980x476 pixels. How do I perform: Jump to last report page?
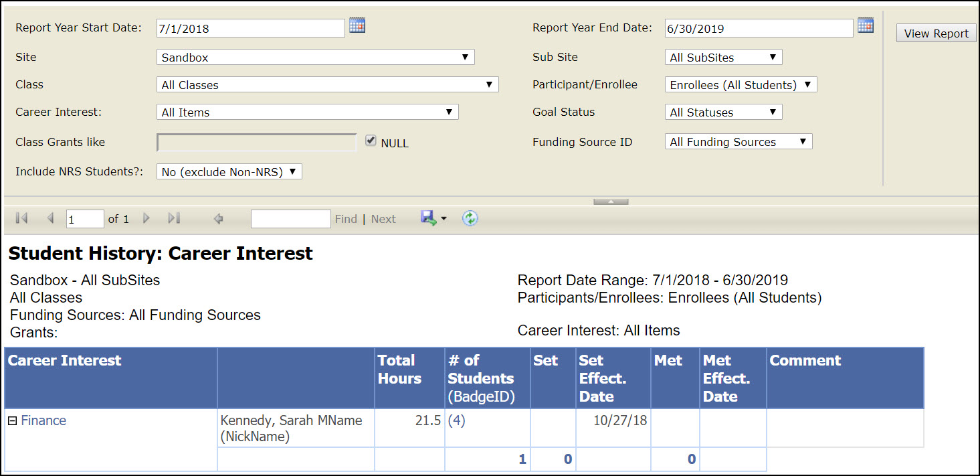pos(174,218)
